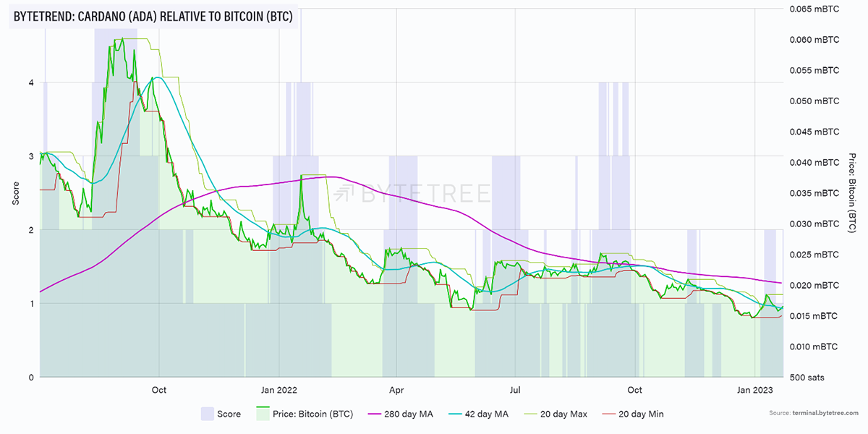Click the 0.045 mBTC axis value

[x=814, y=132]
